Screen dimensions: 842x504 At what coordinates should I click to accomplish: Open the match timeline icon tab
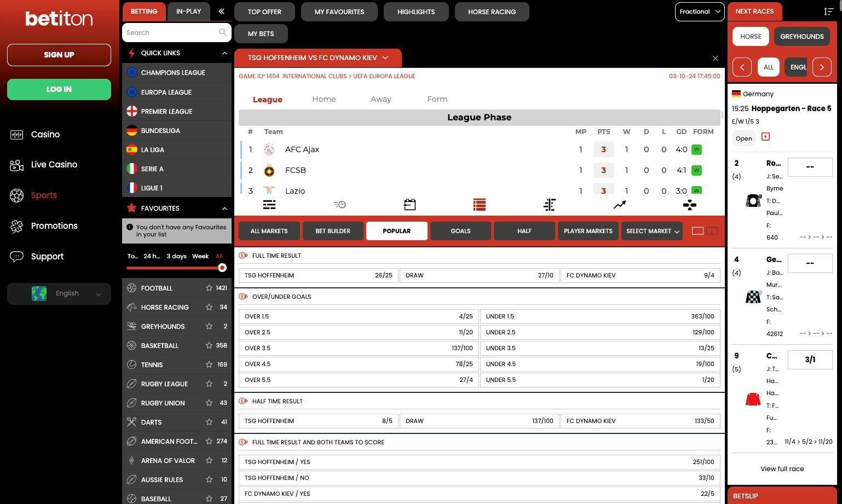pos(339,205)
